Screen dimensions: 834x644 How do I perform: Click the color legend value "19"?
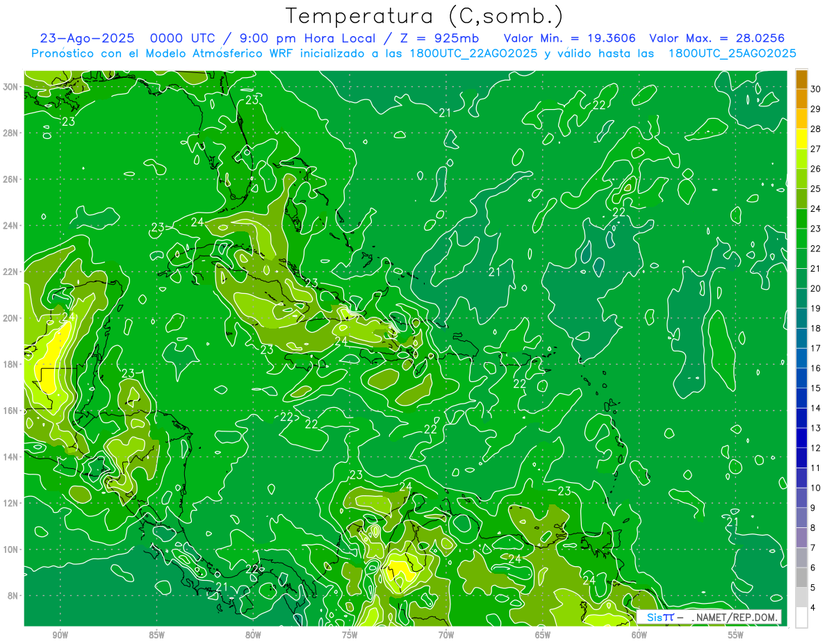pos(816,308)
